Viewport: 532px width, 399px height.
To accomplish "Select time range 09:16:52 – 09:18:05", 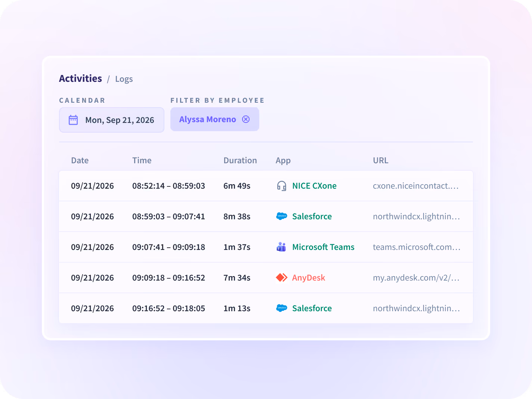I will 168,308.
